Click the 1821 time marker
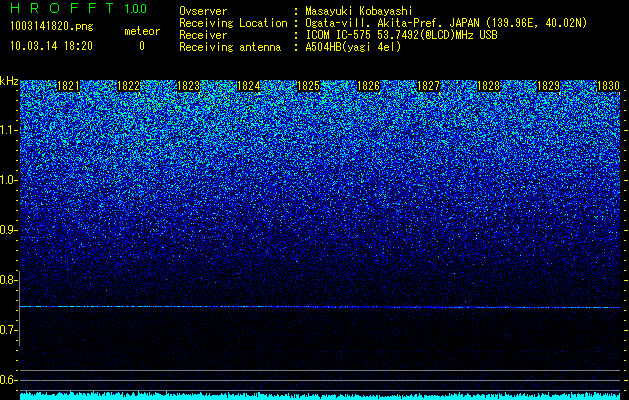 point(69,86)
